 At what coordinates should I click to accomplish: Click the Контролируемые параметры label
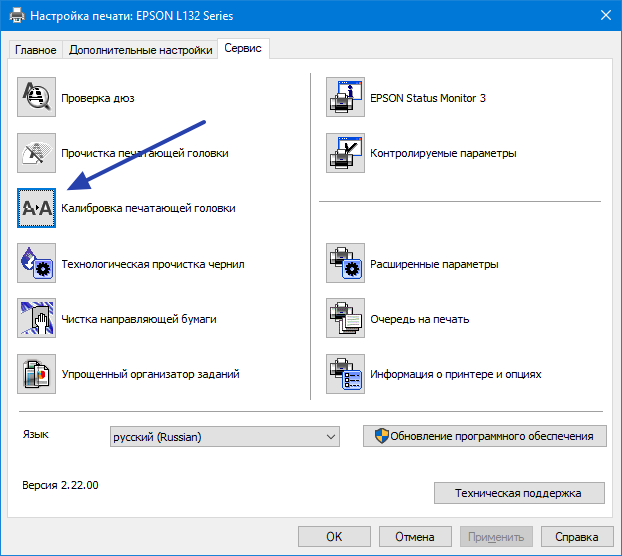click(443, 153)
